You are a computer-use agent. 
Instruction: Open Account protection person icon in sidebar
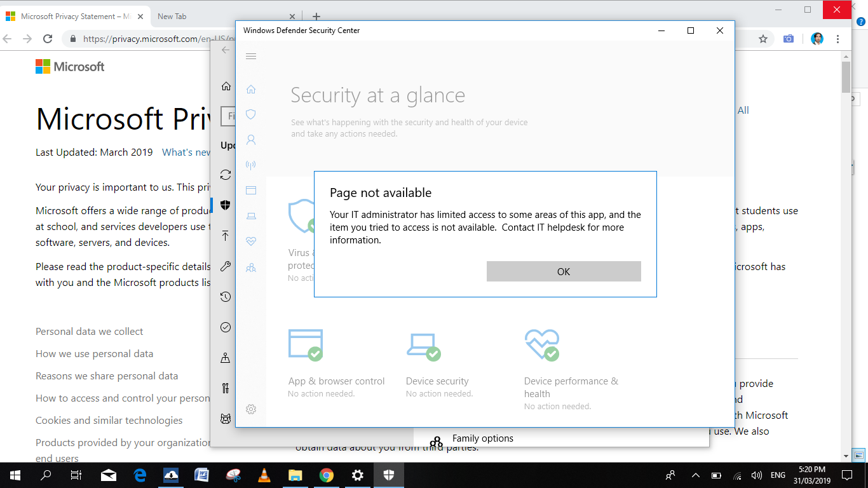[251, 140]
